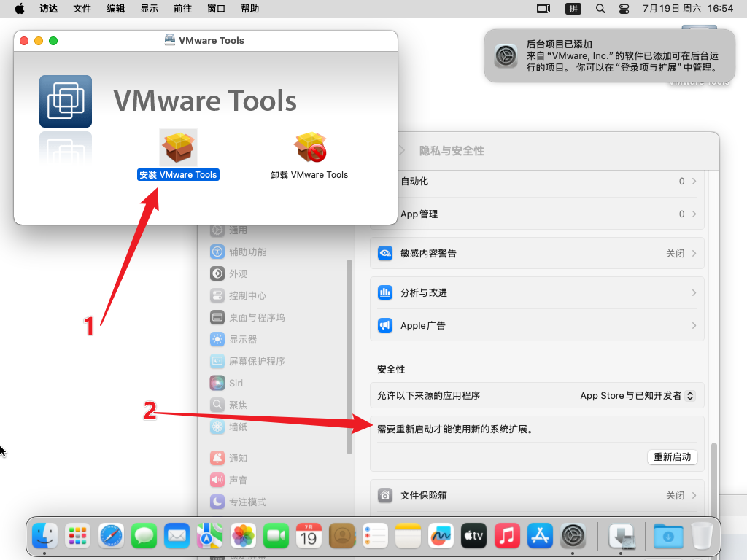The width and height of the screenshot is (747, 560).
Task: Click the 后台项目已添加 notification banner
Action: point(610,55)
